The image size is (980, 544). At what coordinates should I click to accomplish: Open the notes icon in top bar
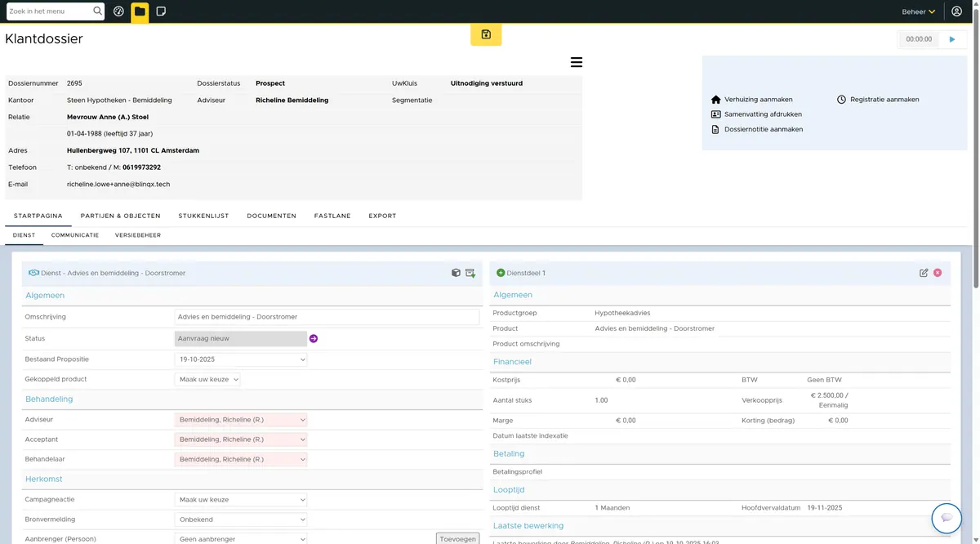click(x=161, y=11)
